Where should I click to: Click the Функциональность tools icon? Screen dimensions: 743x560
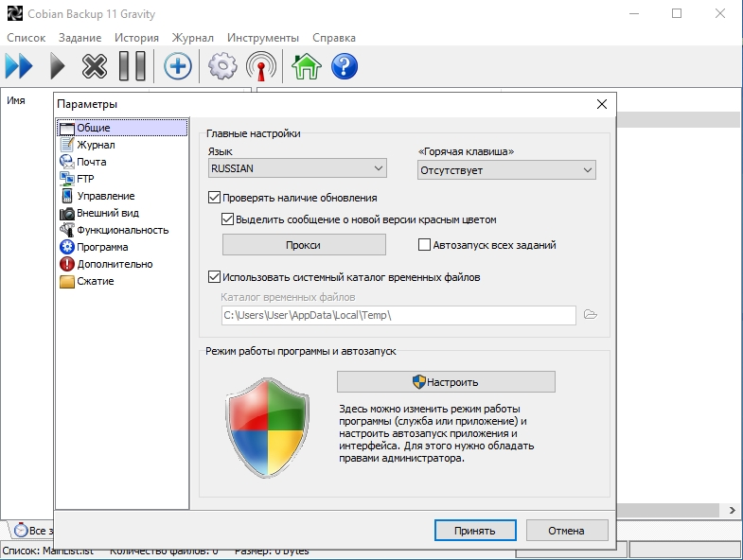click(67, 230)
